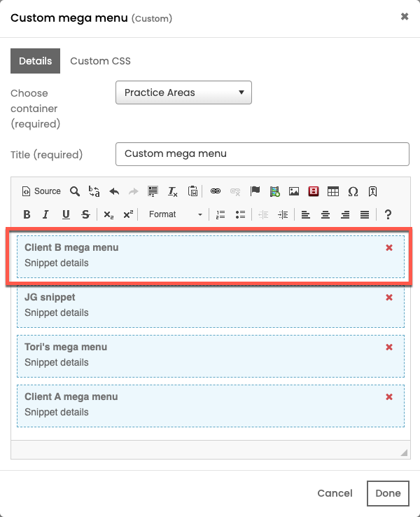Insert a link with chain icon
The height and width of the screenshot is (517, 420).
click(216, 191)
